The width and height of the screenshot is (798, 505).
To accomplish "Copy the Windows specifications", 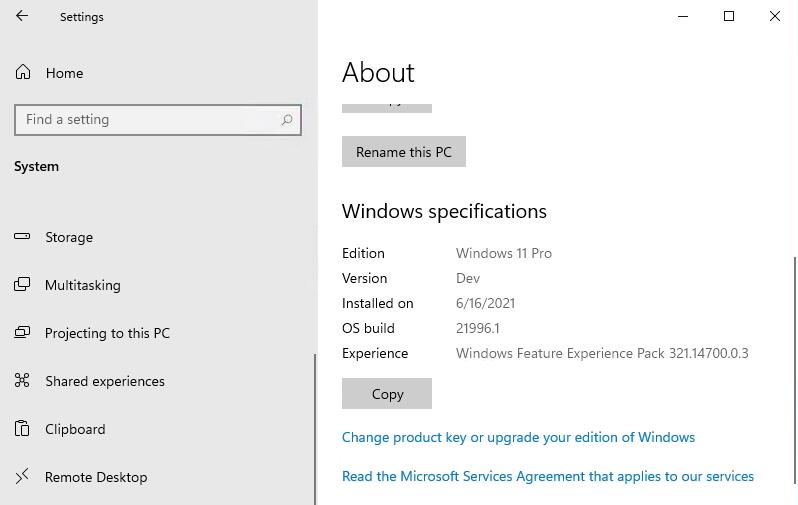I will click(387, 394).
